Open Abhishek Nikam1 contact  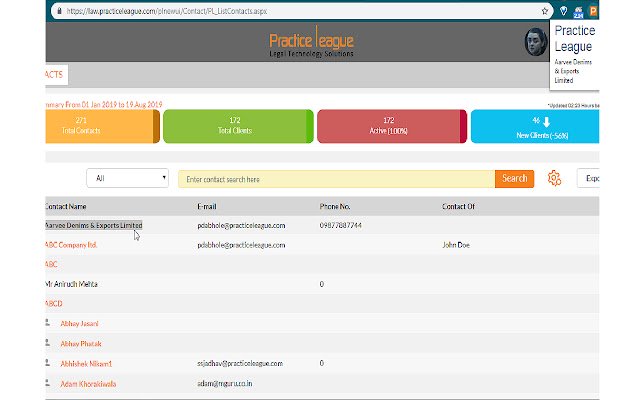(x=86, y=364)
